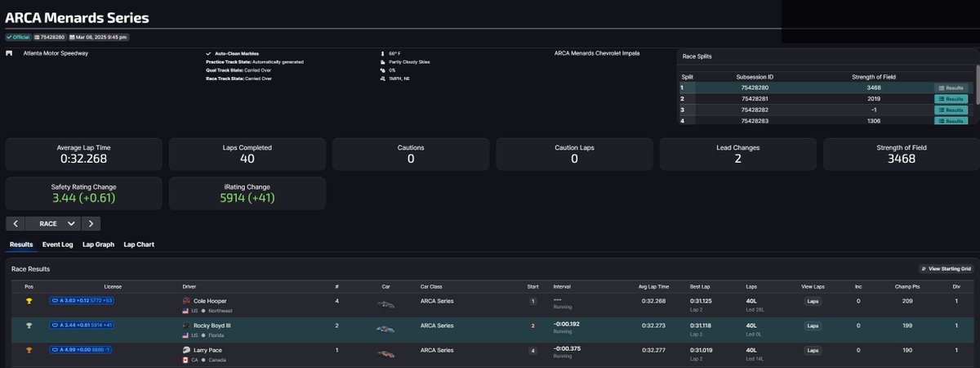The height and width of the screenshot is (368, 980).
Task: Click Rocky Boyd III's car thumbnail
Action: (386, 329)
